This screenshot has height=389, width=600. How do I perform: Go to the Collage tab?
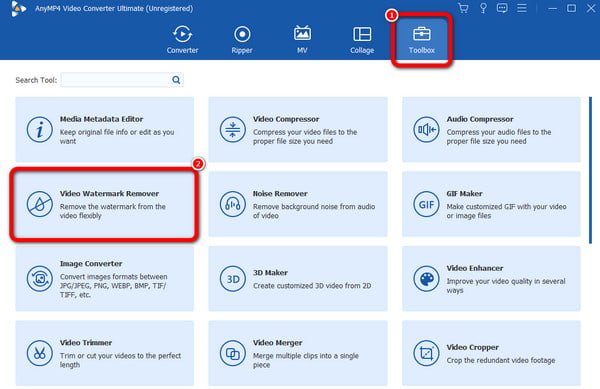point(362,40)
